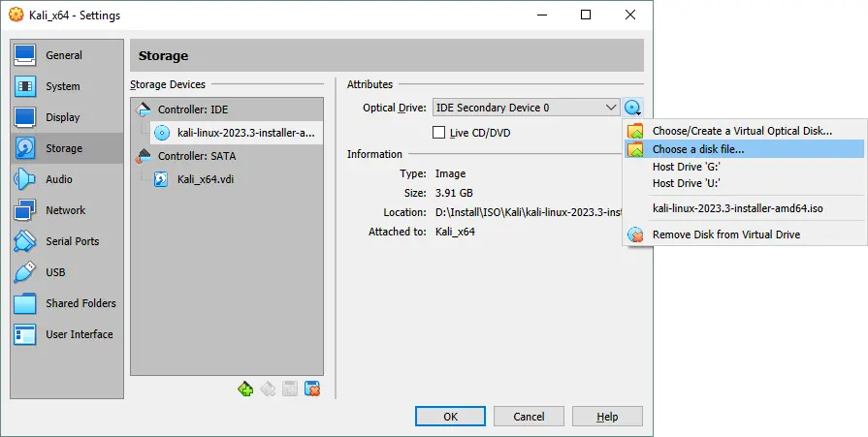Click the Choose/Create Virtual Optical Disk icon
This screenshot has height=437, width=868.
635,131
